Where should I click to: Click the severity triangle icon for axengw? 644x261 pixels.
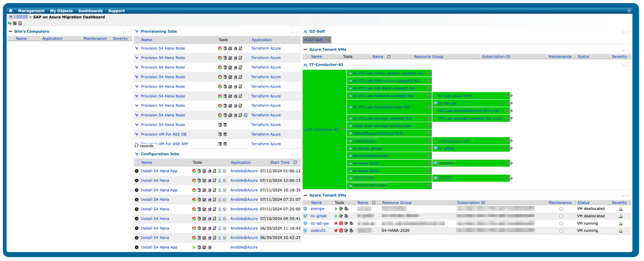click(621, 209)
